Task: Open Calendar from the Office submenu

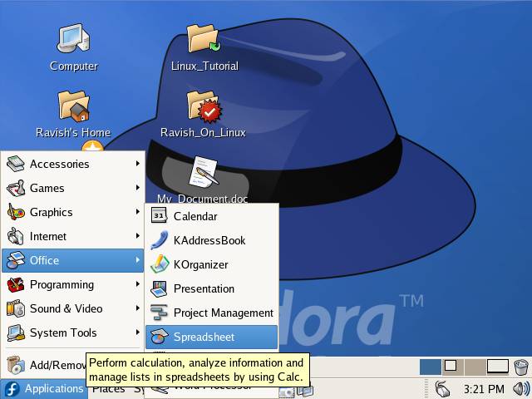Action: click(x=195, y=216)
